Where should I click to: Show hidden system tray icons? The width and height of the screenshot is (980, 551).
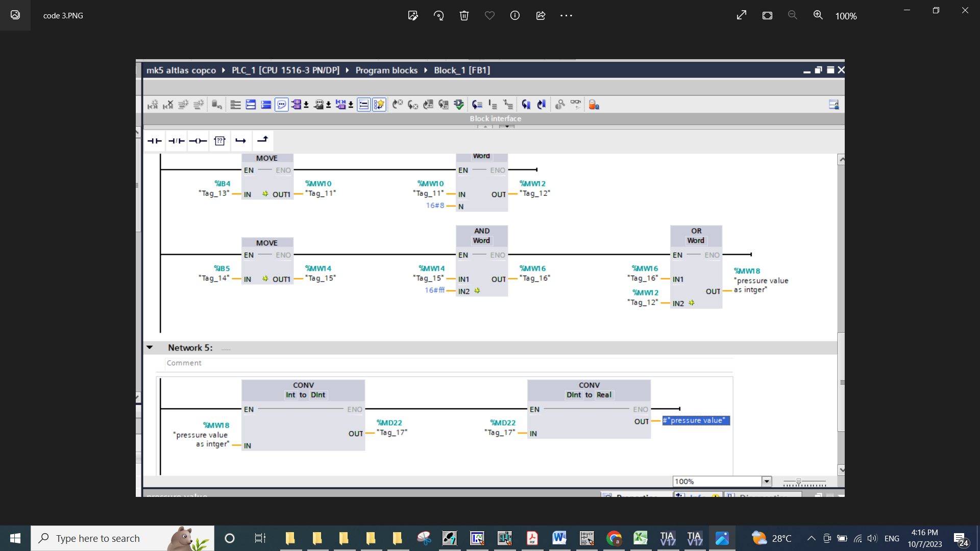[x=811, y=538]
